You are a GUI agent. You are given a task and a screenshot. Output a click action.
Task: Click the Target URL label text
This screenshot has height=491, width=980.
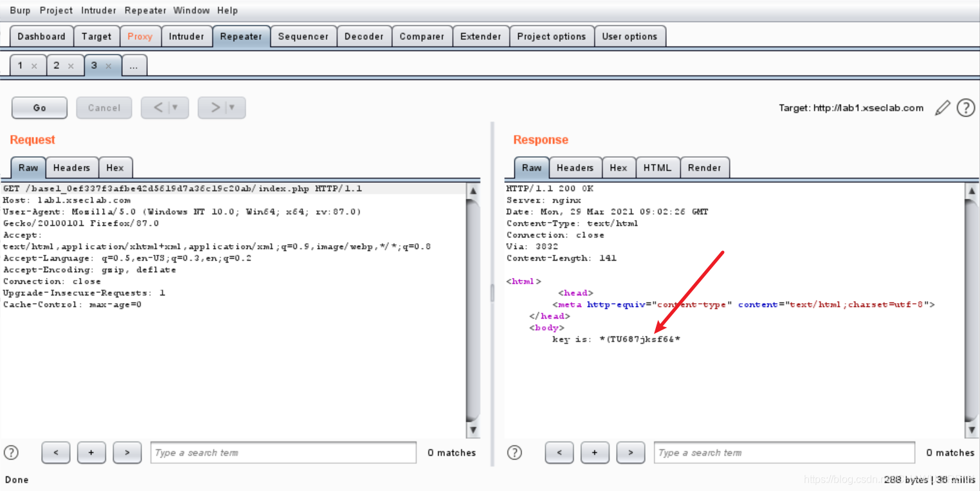[851, 108]
